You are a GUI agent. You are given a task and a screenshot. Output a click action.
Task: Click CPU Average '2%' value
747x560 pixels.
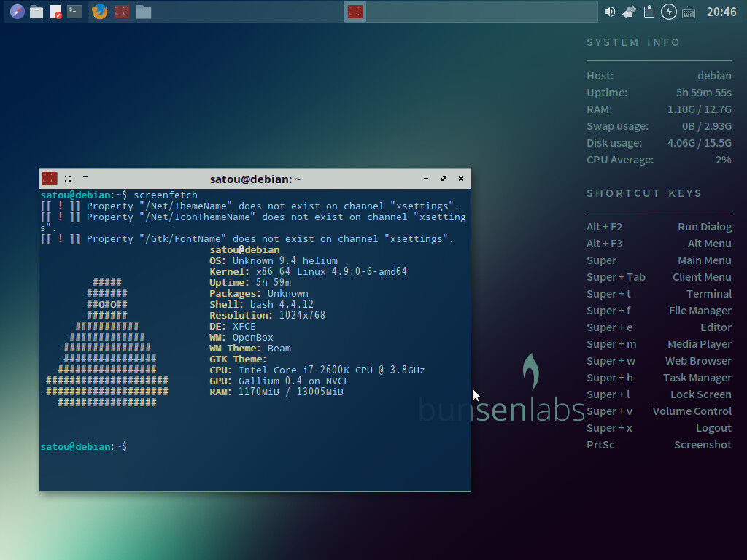coord(723,160)
